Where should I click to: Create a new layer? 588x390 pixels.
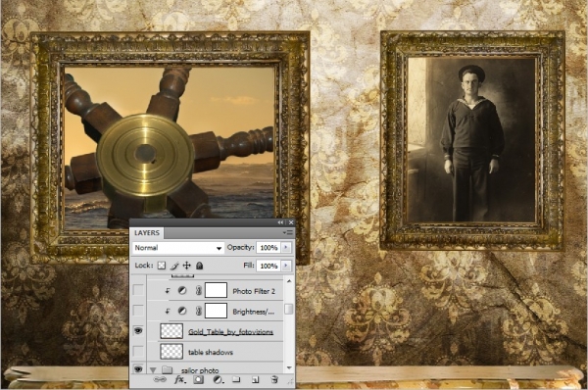[256, 379]
